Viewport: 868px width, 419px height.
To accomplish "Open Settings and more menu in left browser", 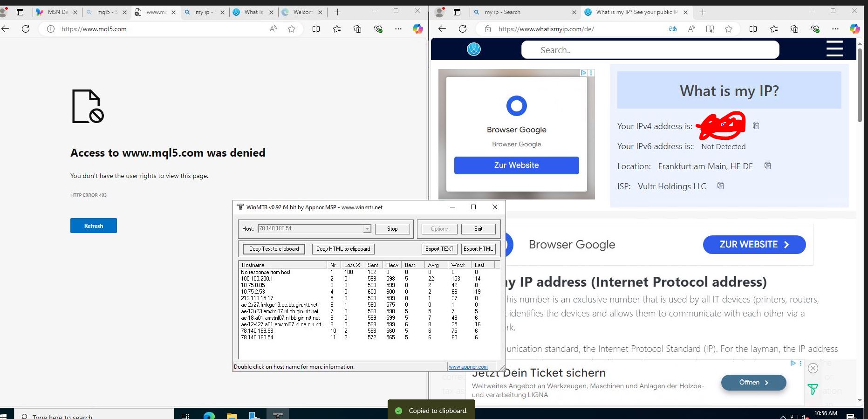I will (x=398, y=29).
